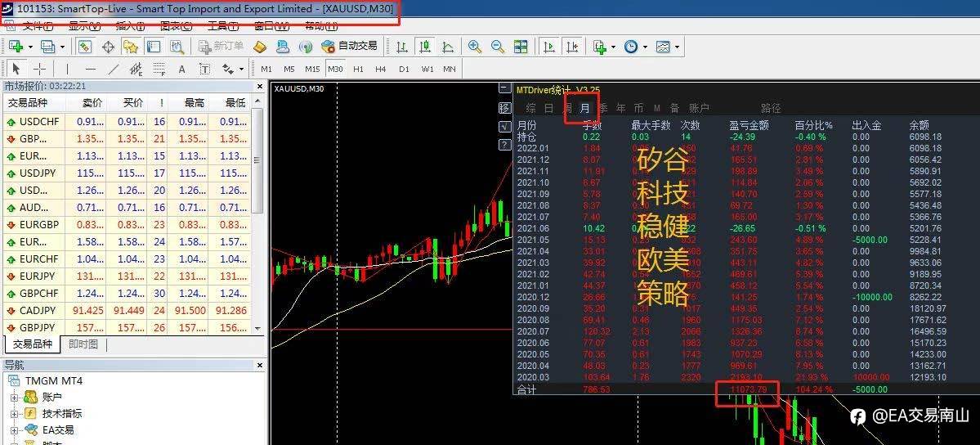
Task: Open the signals broadcast icon
Action: click(x=306, y=47)
